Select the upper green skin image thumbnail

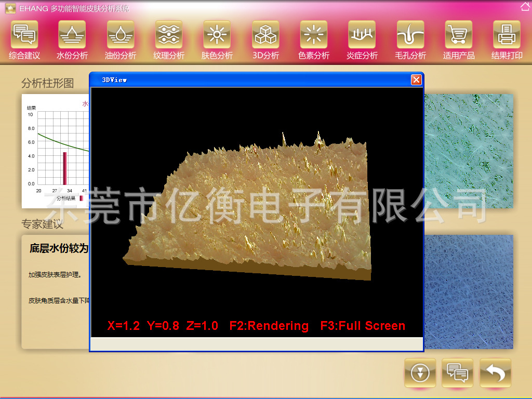(469, 151)
